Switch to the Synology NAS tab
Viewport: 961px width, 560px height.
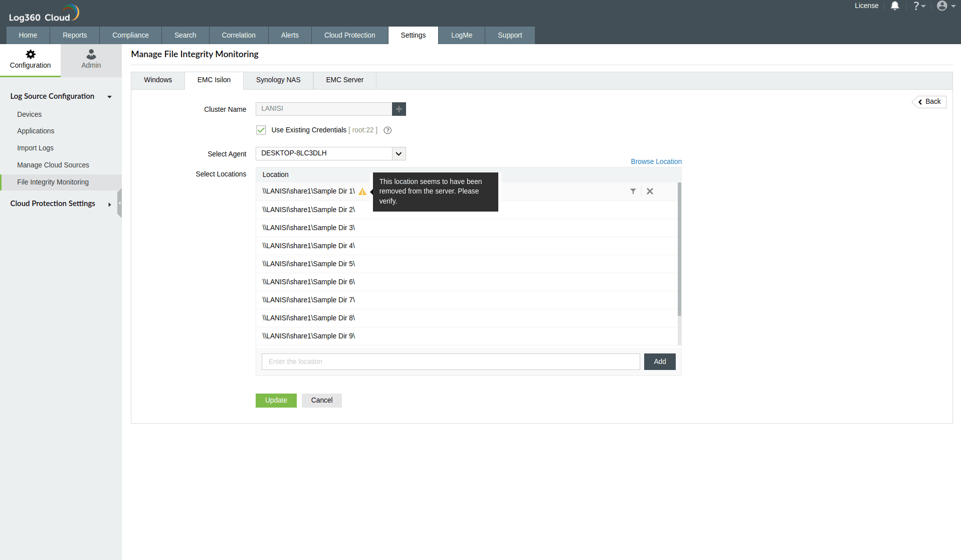coord(278,80)
